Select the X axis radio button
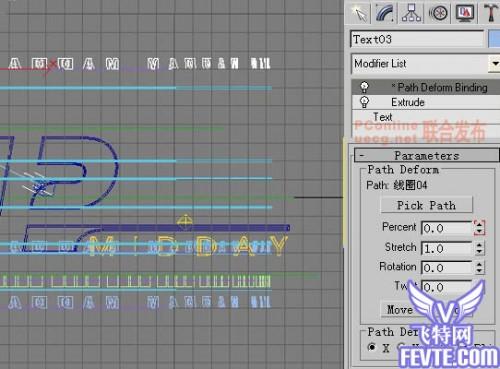The width and height of the screenshot is (500, 369). (371, 347)
